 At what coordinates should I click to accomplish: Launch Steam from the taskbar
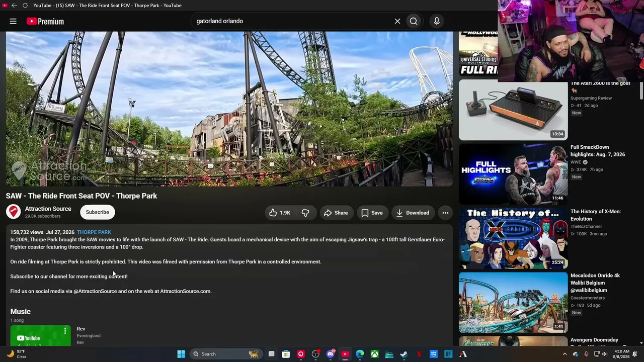tap(404, 354)
